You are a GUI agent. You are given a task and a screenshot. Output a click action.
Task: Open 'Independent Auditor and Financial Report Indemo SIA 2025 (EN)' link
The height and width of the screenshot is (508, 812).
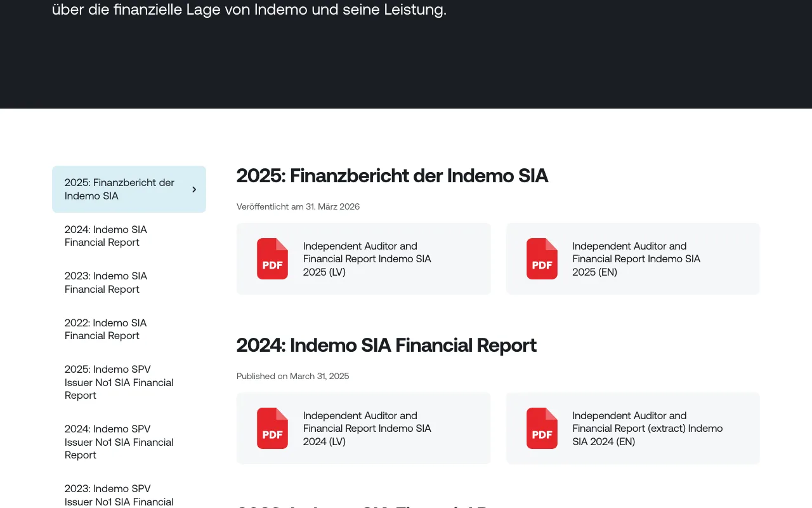click(x=632, y=258)
